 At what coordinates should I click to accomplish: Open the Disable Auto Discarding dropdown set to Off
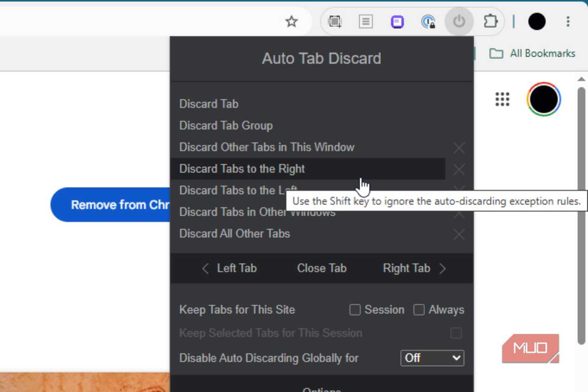(x=432, y=358)
